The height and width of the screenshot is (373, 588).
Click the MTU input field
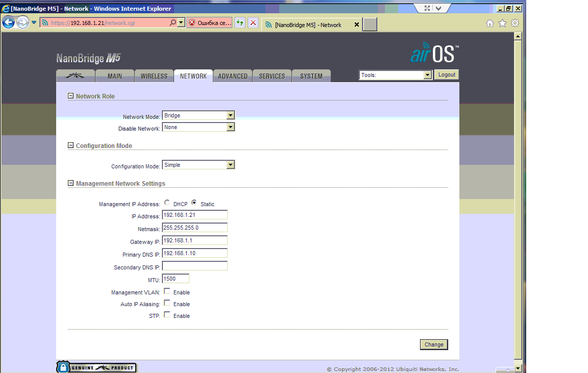pos(176,279)
